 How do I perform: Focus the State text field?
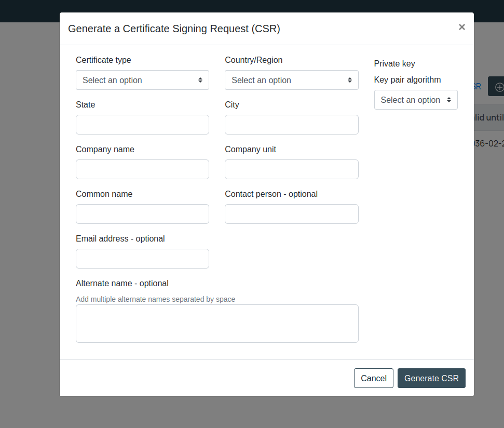pos(142,125)
